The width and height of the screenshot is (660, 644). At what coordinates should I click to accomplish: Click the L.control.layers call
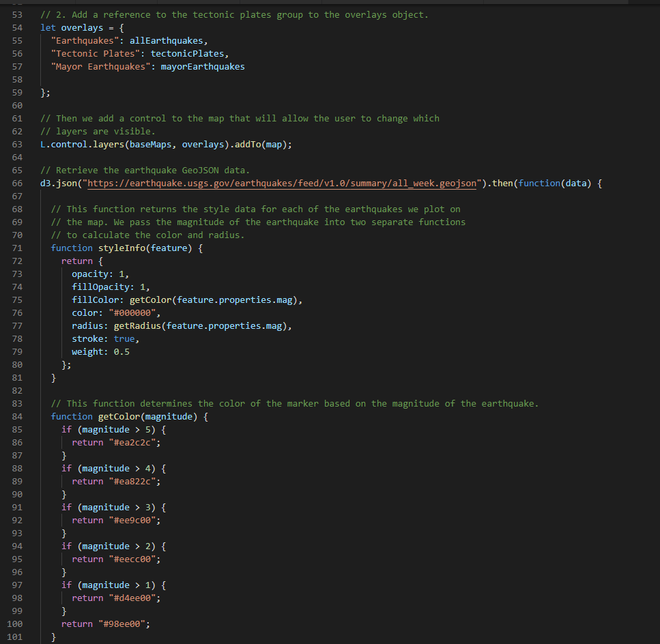tap(83, 144)
